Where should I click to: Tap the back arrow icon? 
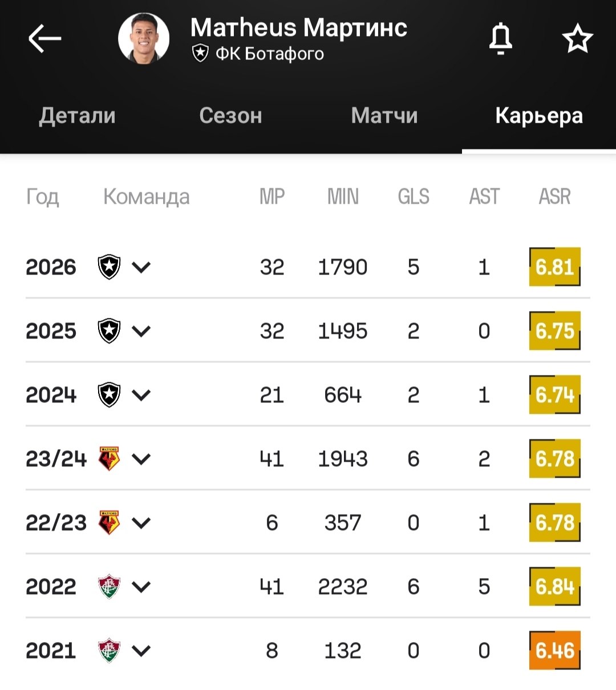click(x=44, y=38)
